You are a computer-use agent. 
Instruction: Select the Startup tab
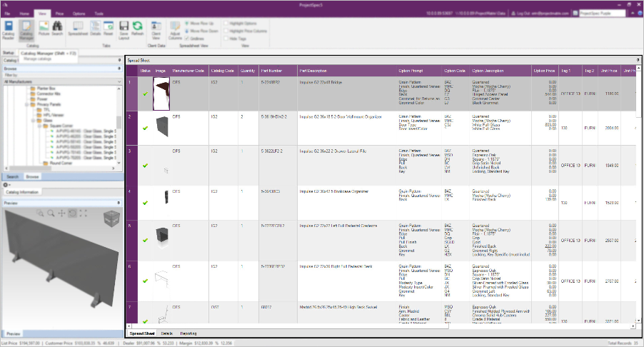coord(9,53)
